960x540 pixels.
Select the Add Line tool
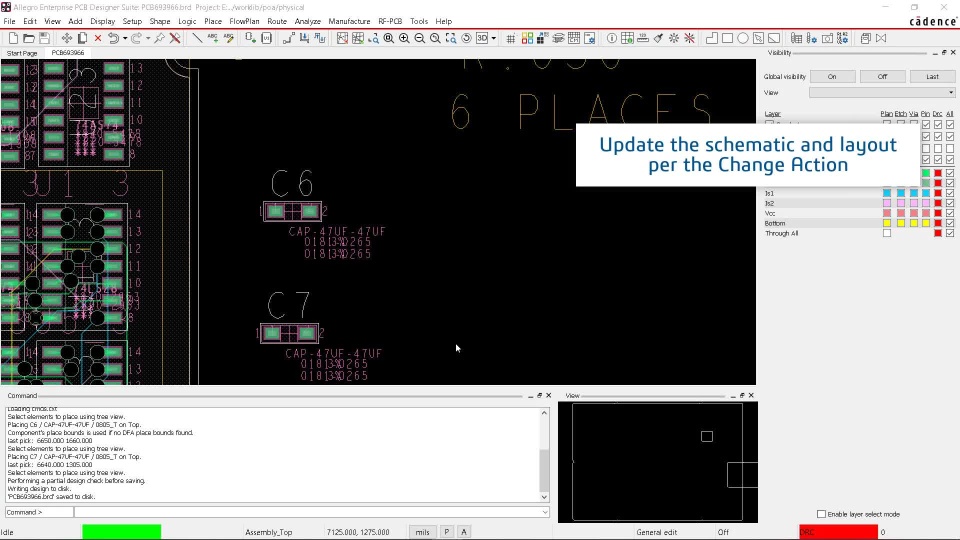pyautogui.click(x=197, y=38)
